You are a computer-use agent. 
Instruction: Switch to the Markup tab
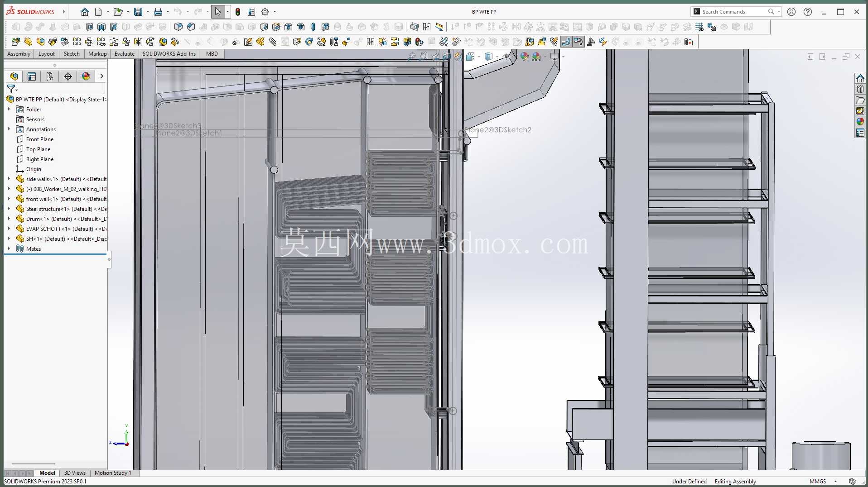(97, 53)
